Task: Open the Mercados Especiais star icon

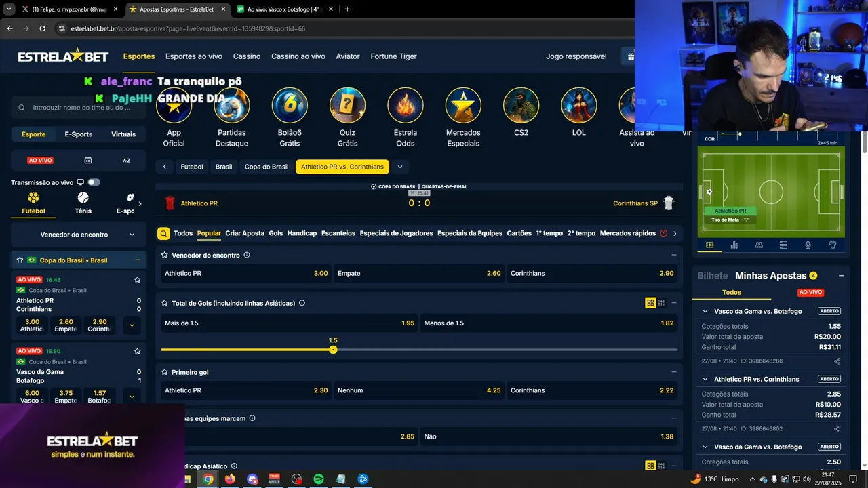Action: point(463,106)
